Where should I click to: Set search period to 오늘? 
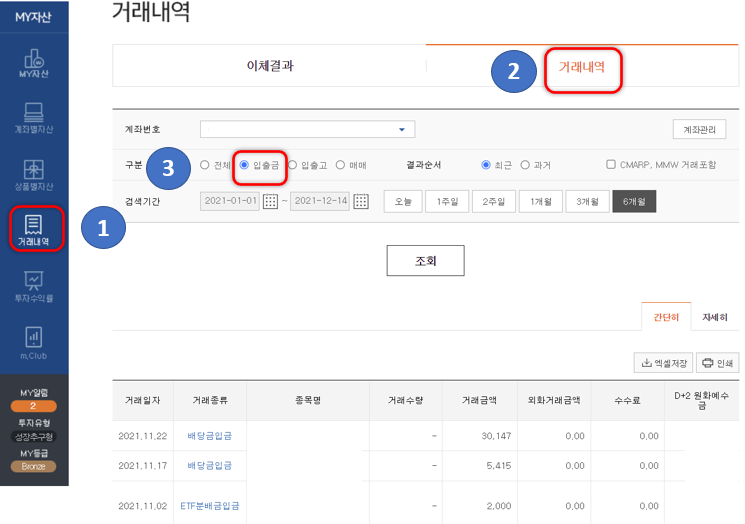pyautogui.click(x=403, y=201)
